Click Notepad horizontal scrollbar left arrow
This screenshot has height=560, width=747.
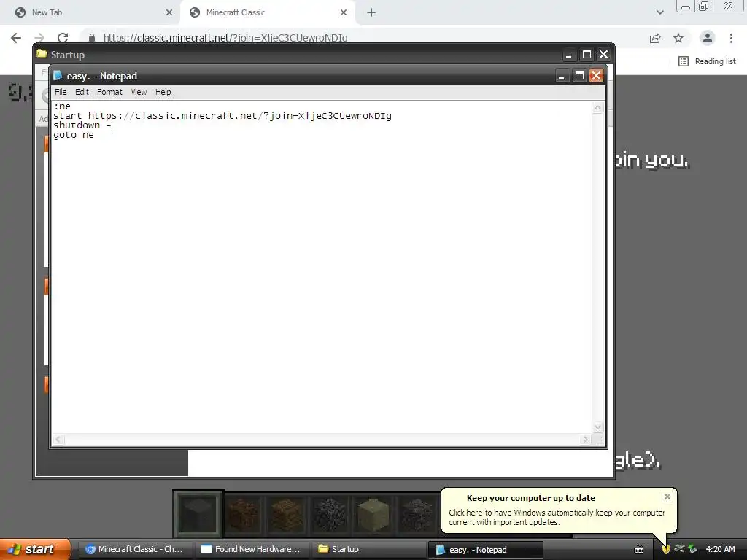click(58, 440)
